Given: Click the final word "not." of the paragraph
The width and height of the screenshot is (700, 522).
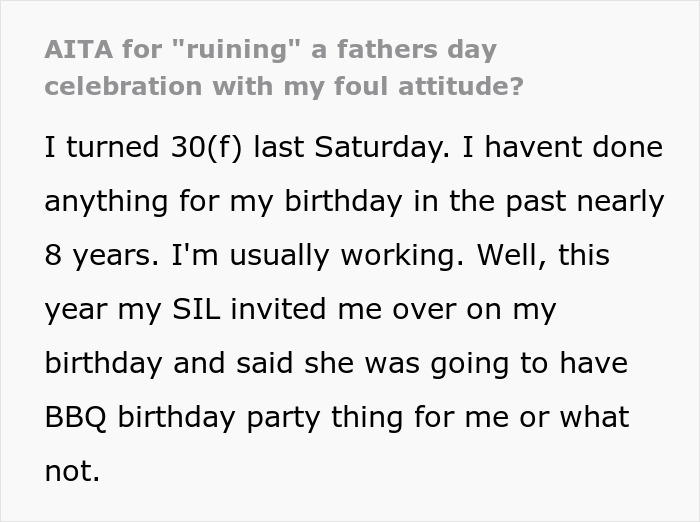Looking at the screenshot, I should click(72, 471).
